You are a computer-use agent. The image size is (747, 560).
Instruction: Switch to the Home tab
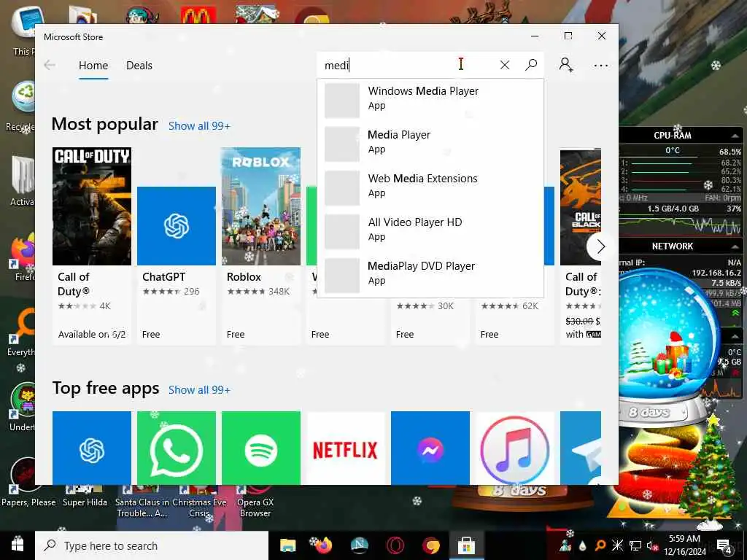pyautogui.click(x=93, y=65)
